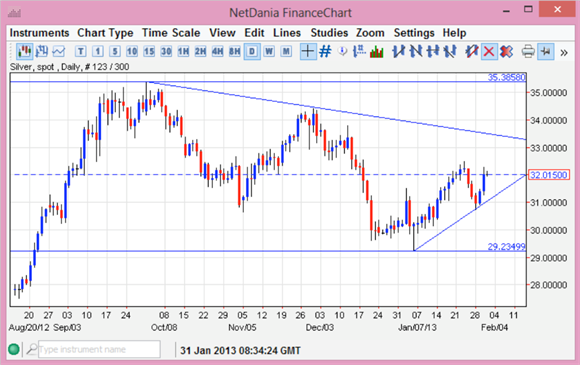580x365 pixels.
Task: Print the chart with printer icon
Action: (528, 51)
